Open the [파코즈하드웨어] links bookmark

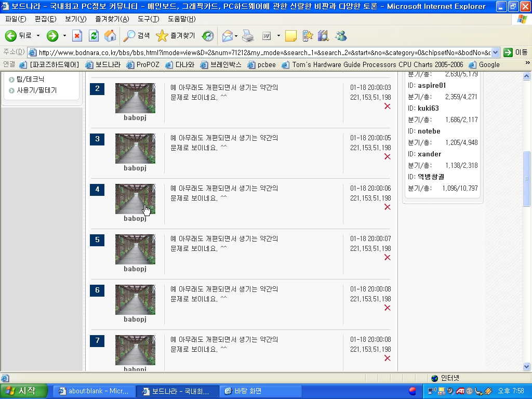point(49,64)
